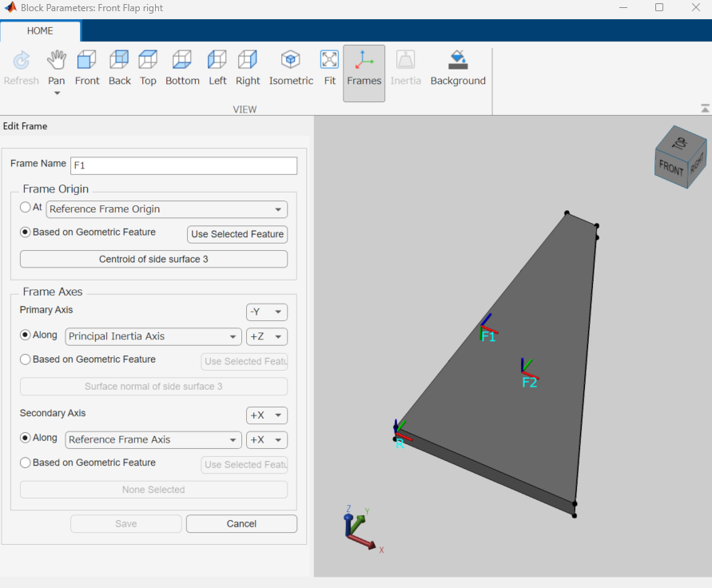
Task: Click the 'VIEW' section label in toolstrip
Action: coord(245,109)
